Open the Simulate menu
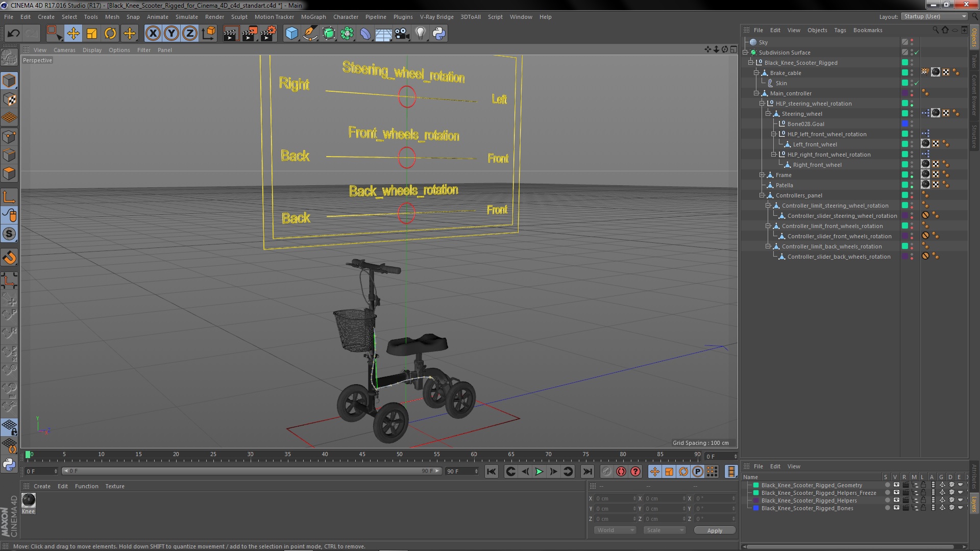Screen dimensions: 980x551 pos(187,17)
